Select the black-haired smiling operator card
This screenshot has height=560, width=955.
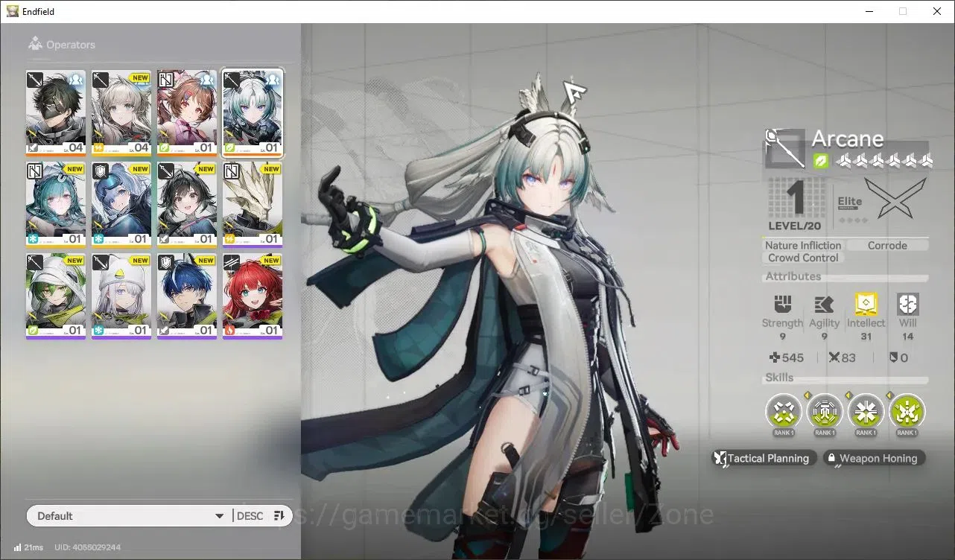tap(187, 205)
